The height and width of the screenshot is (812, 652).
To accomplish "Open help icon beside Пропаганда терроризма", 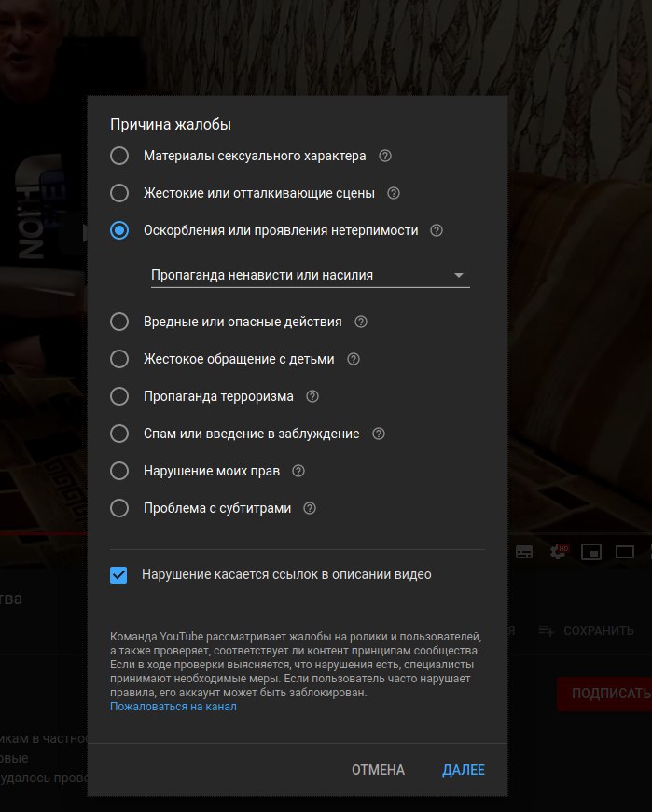I will point(312,396).
